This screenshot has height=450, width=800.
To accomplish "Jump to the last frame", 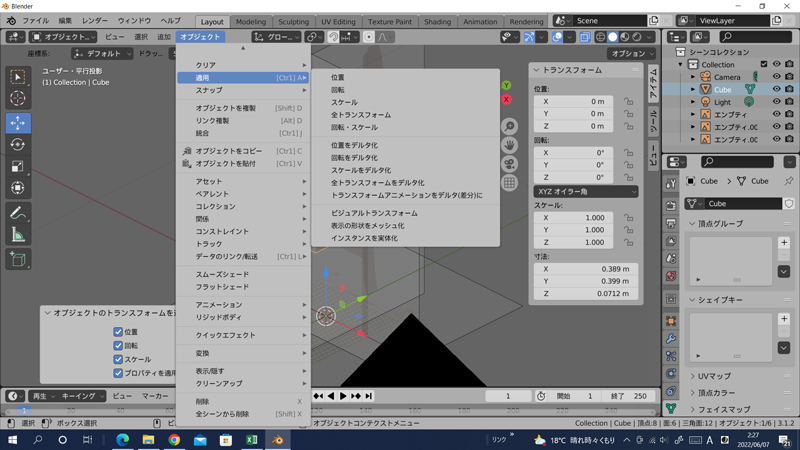I will point(368,396).
